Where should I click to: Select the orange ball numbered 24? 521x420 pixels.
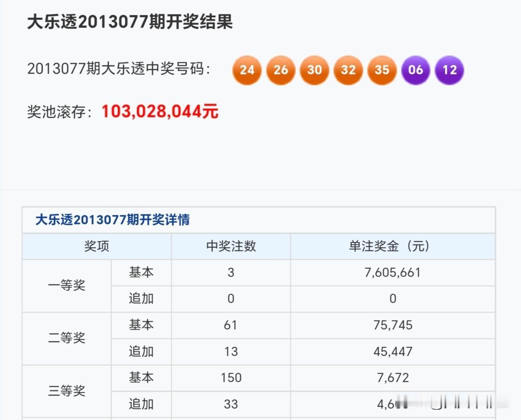pos(247,70)
